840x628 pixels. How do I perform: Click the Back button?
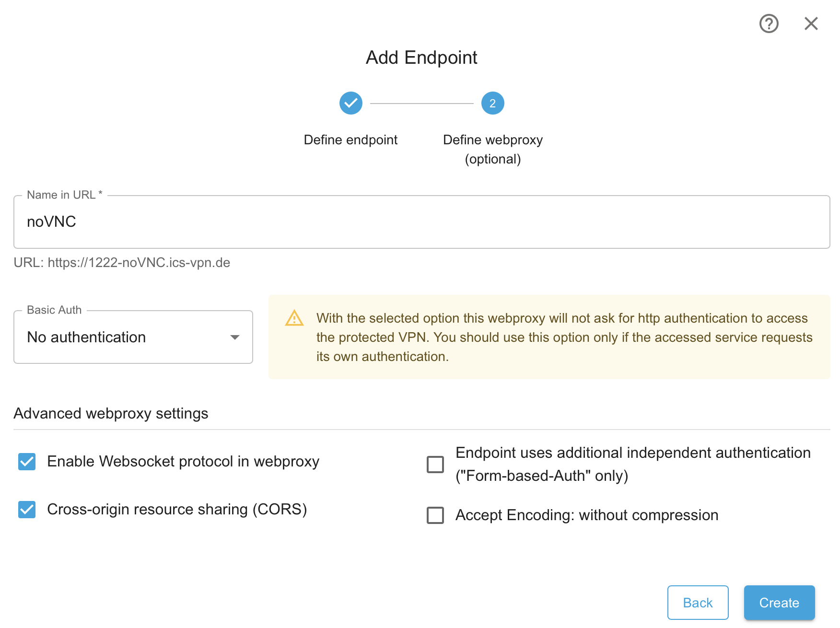(698, 603)
